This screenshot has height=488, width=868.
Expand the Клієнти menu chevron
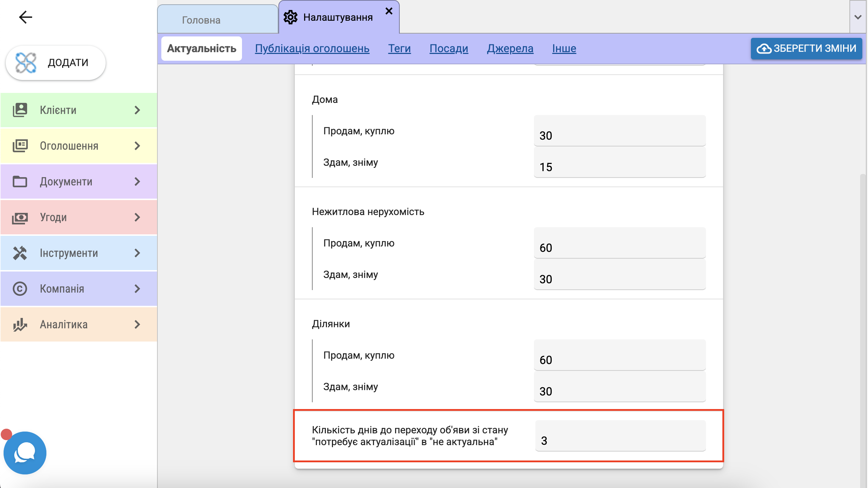click(x=137, y=110)
